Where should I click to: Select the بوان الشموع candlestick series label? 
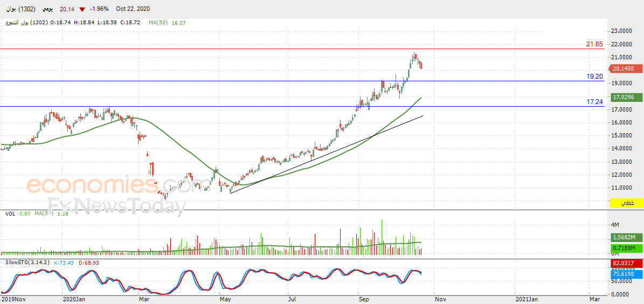[27, 23]
